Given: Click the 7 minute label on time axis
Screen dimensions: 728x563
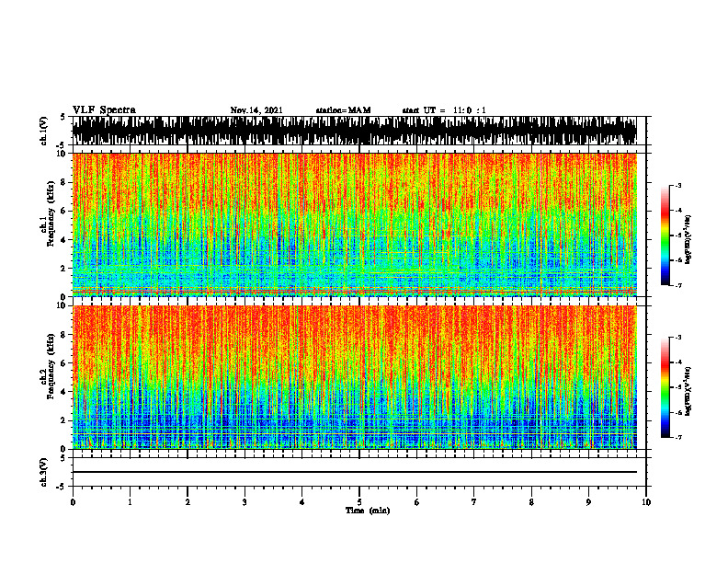Looking at the screenshot, I should pyautogui.click(x=474, y=502).
